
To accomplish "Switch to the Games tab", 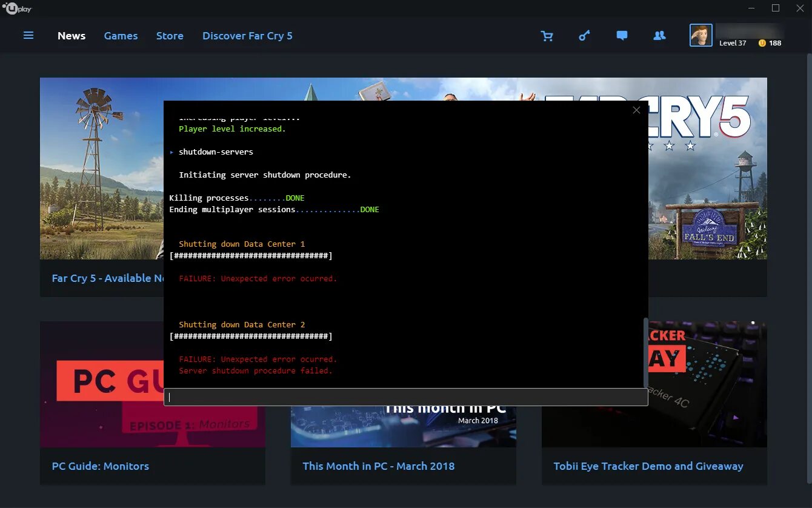I will [121, 36].
